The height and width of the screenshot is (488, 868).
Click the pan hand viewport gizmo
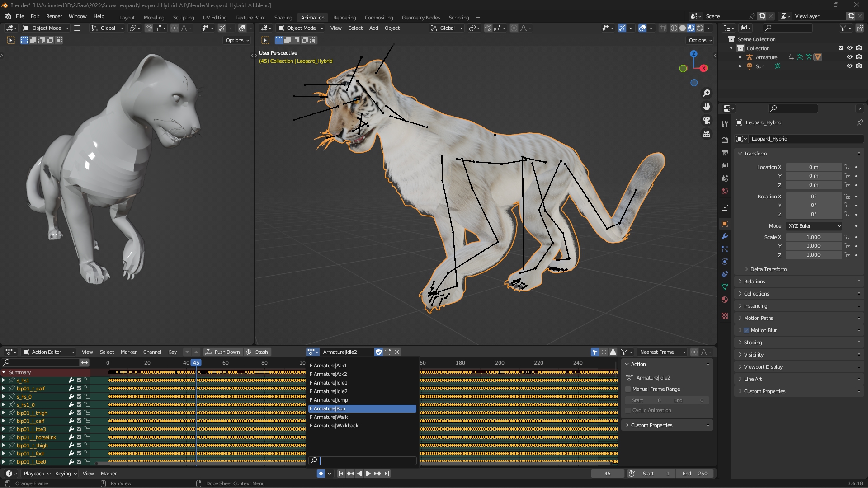[x=707, y=107]
